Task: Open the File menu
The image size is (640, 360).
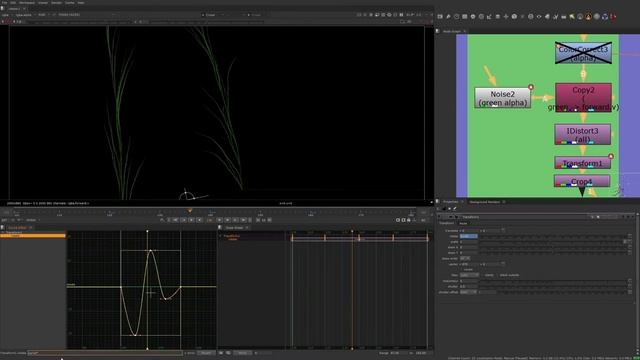Action: tap(4, 2)
